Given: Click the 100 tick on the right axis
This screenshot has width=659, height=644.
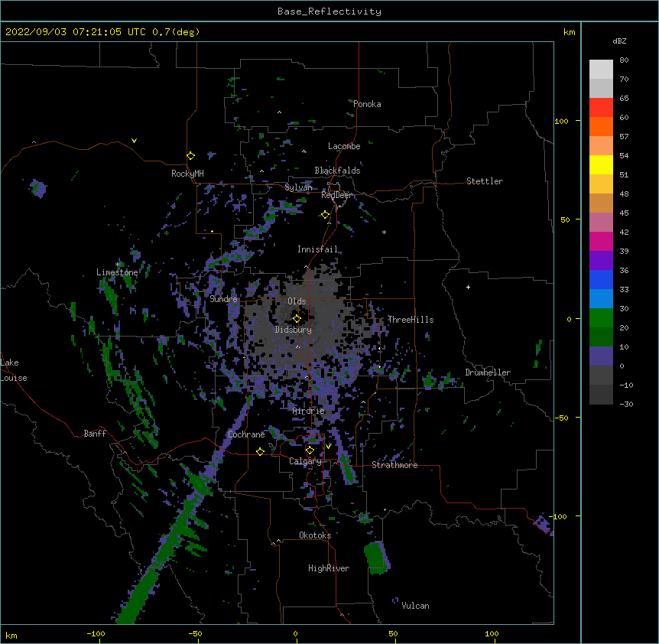Looking at the screenshot, I should (561, 121).
